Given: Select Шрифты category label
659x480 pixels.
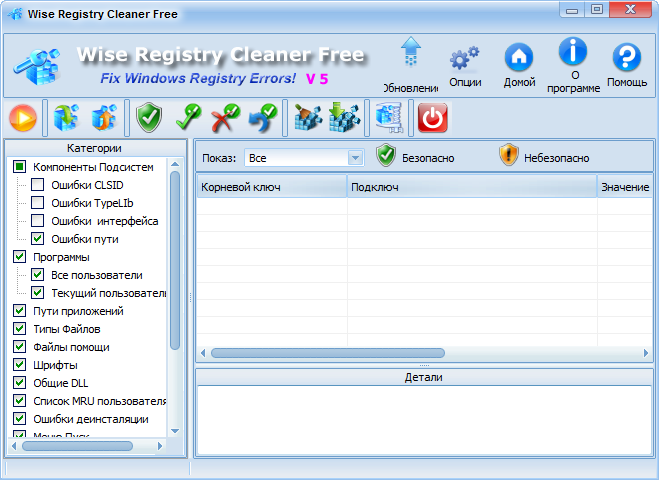Looking at the screenshot, I should click(55, 365).
